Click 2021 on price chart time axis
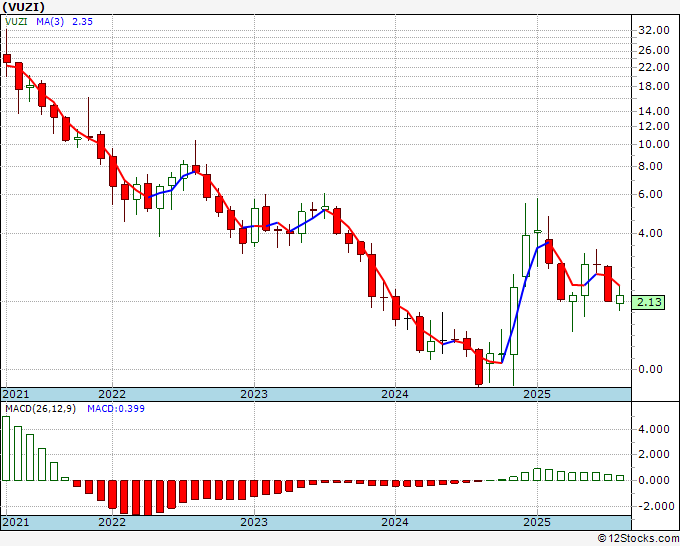 [16, 394]
